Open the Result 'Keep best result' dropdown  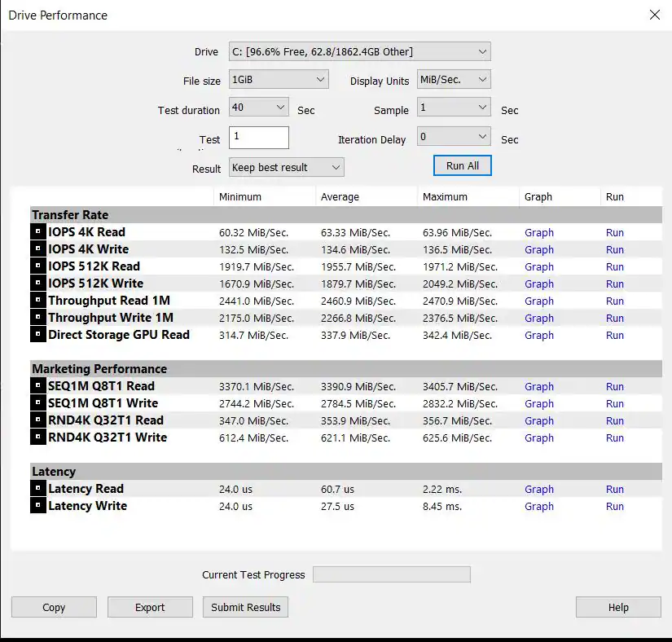click(x=286, y=168)
